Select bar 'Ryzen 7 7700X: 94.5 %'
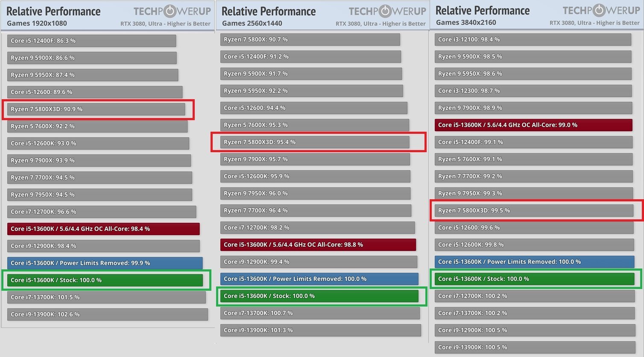Viewport: 644px width, 357px height. 100,177
